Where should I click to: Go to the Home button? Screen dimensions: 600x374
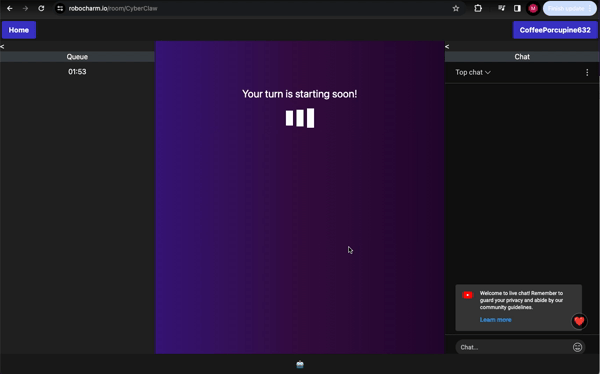pyautogui.click(x=19, y=30)
